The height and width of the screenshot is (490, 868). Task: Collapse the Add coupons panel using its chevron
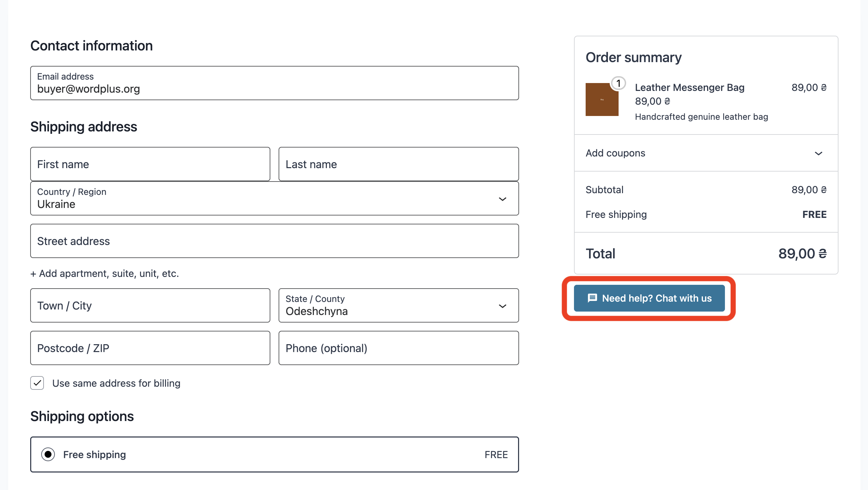819,153
